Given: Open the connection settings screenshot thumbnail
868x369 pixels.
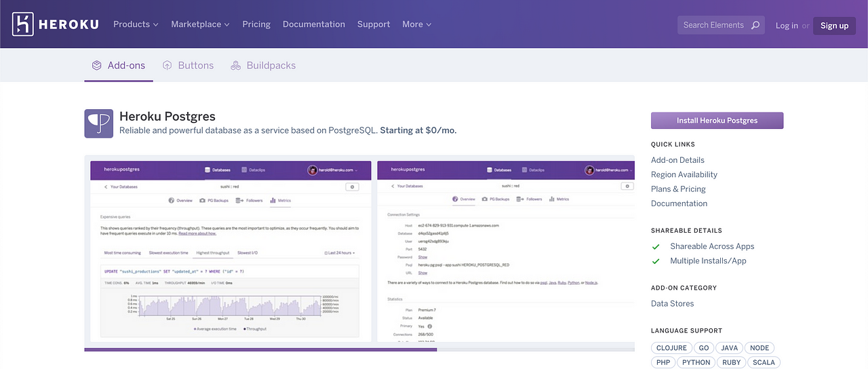Looking at the screenshot, I should (506, 251).
